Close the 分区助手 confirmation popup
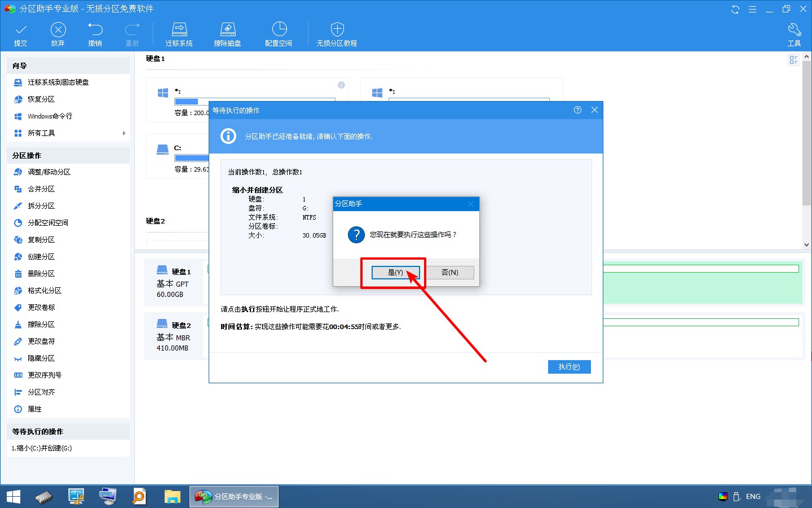 click(471, 204)
